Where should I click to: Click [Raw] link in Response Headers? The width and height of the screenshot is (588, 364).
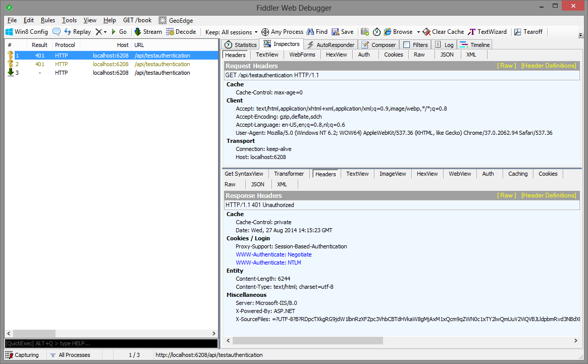tap(507, 195)
